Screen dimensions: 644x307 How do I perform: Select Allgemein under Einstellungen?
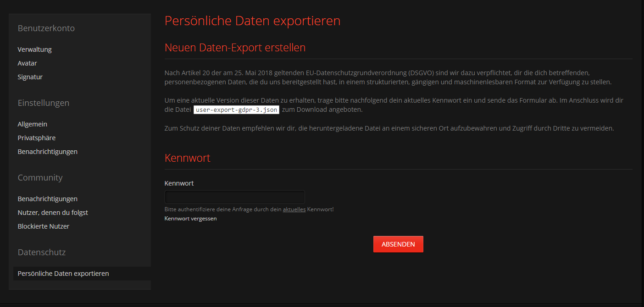tap(32, 124)
